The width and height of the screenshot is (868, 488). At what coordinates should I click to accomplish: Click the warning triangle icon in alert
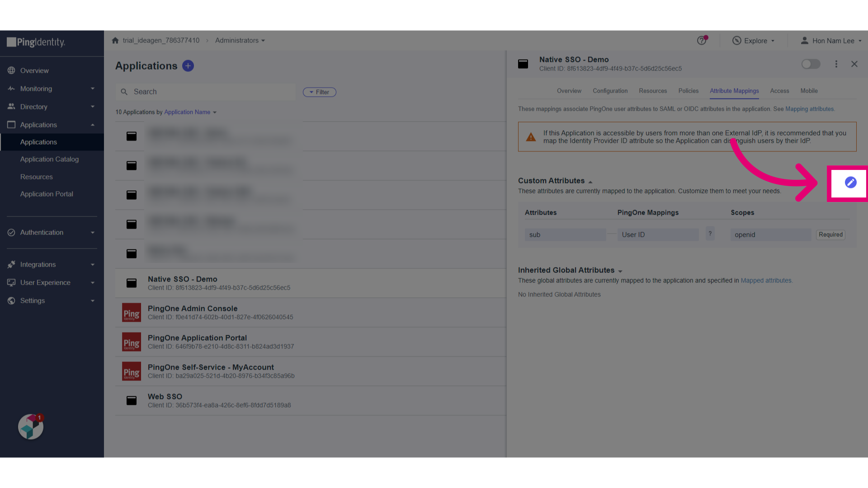[531, 137]
